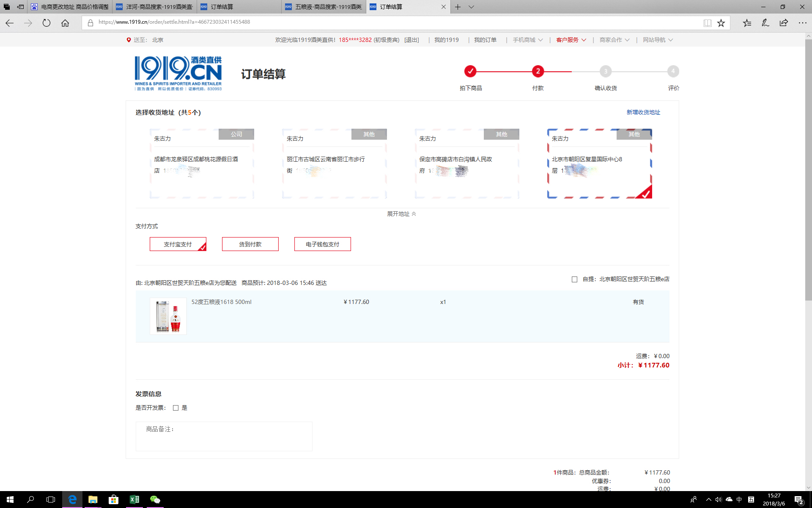Open WeChat from the taskbar

pos(155,500)
